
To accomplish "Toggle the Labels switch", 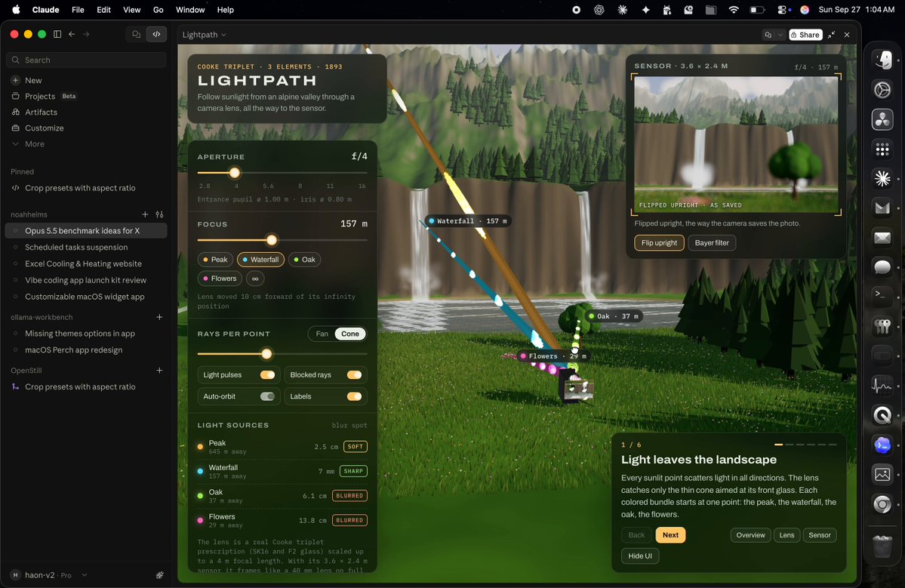I will pos(354,396).
